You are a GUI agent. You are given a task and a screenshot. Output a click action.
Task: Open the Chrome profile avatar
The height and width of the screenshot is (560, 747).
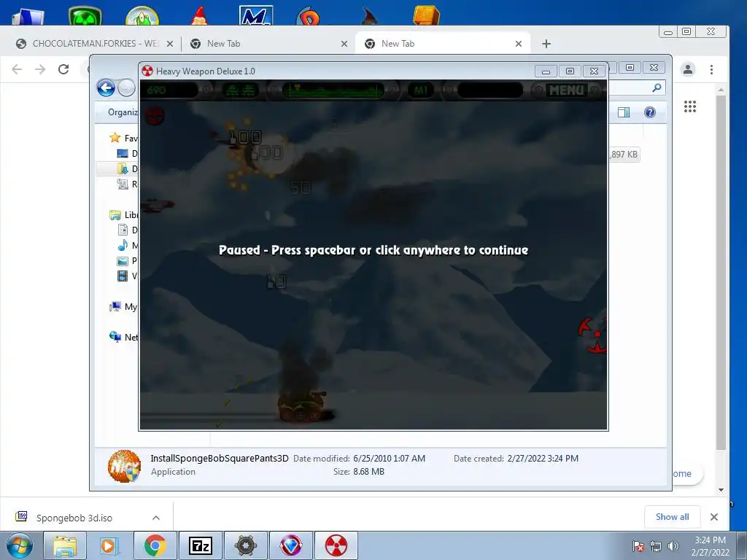(688, 69)
